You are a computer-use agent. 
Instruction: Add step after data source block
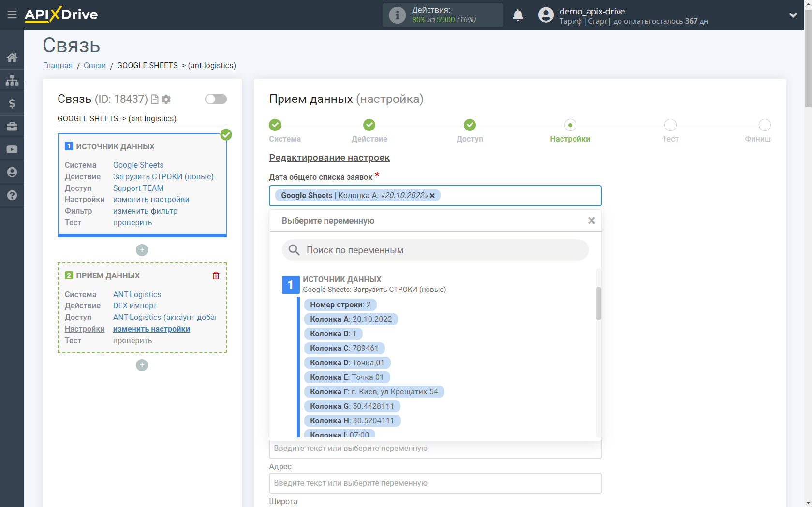[x=142, y=250]
